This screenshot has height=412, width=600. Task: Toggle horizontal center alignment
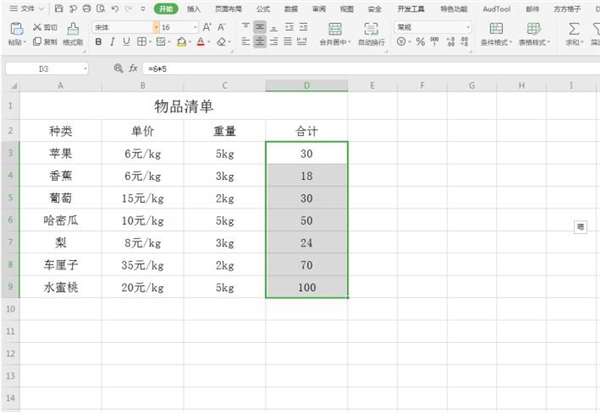(260, 41)
